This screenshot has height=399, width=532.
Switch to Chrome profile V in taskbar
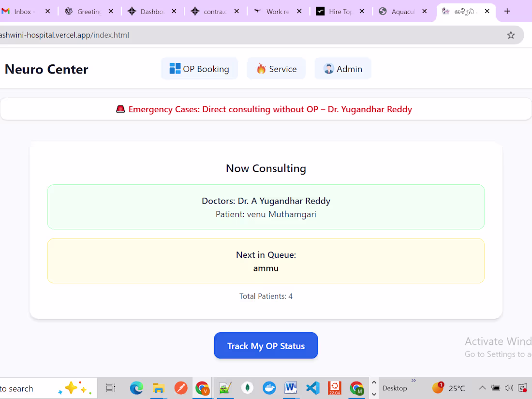(x=203, y=388)
